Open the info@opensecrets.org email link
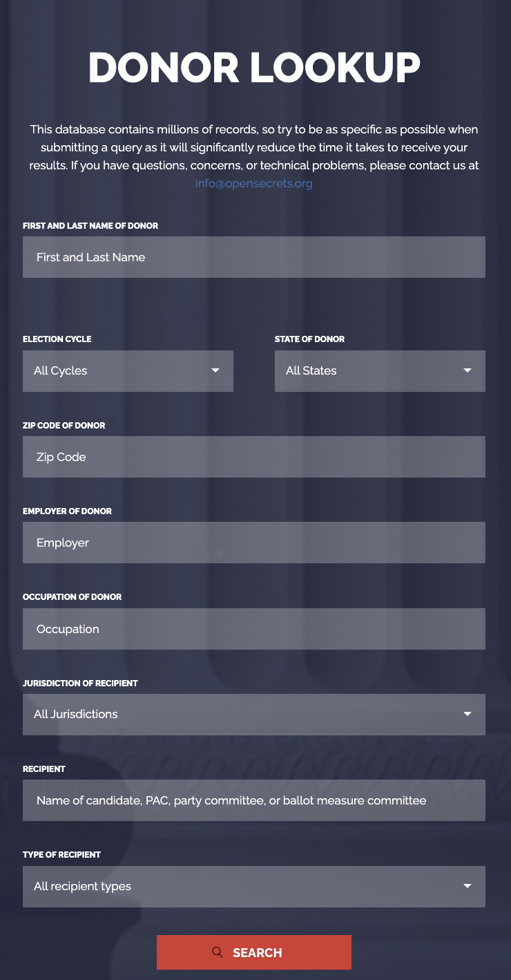The height and width of the screenshot is (980, 511). [x=254, y=184]
